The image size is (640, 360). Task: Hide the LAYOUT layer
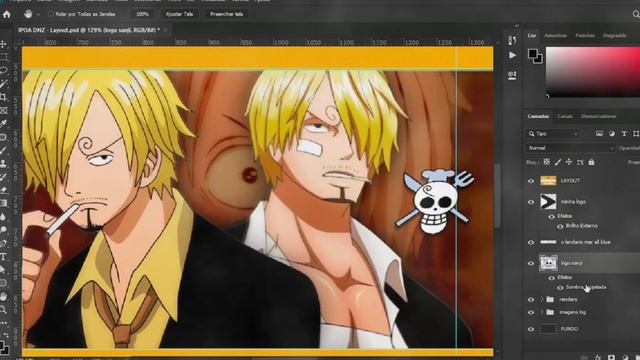click(x=531, y=181)
